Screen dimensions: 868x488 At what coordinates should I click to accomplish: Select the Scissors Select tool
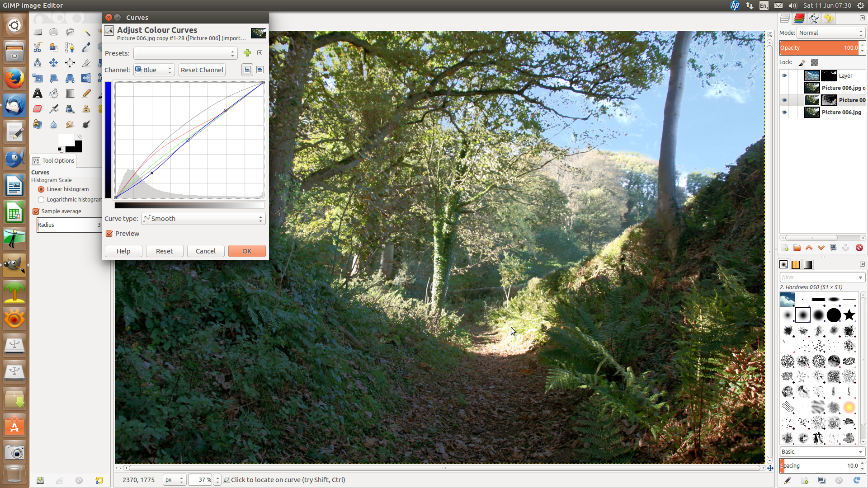click(38, 47)
